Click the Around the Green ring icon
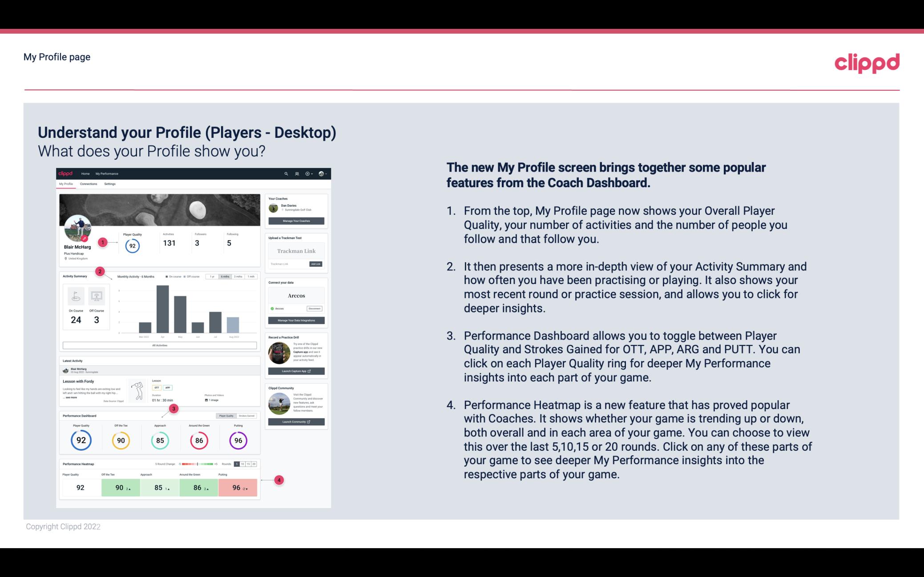The image size is (924, 577). pyautogui.click(x=199, y=439)
